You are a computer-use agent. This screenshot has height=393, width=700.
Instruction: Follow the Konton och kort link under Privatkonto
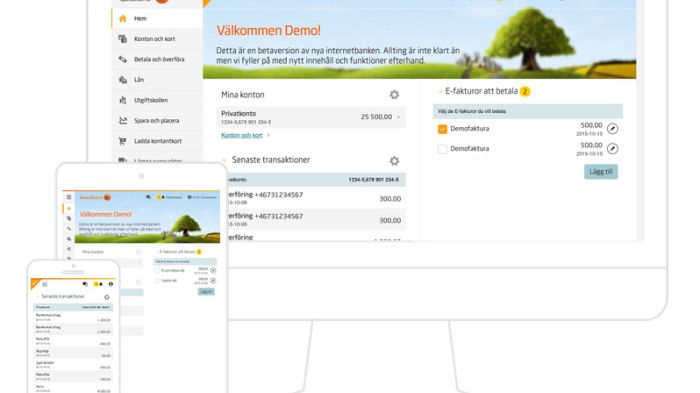242,135
